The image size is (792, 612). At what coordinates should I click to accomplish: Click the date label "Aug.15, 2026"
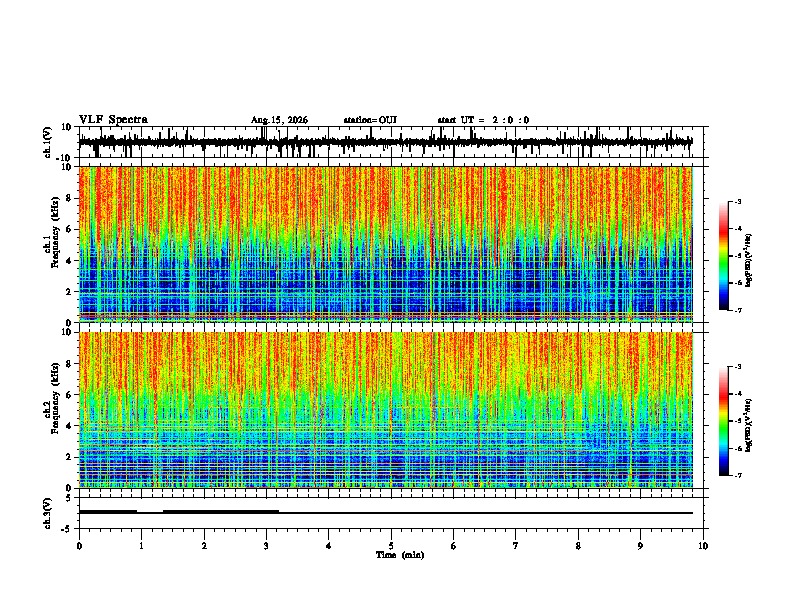(x=279, y=120)
